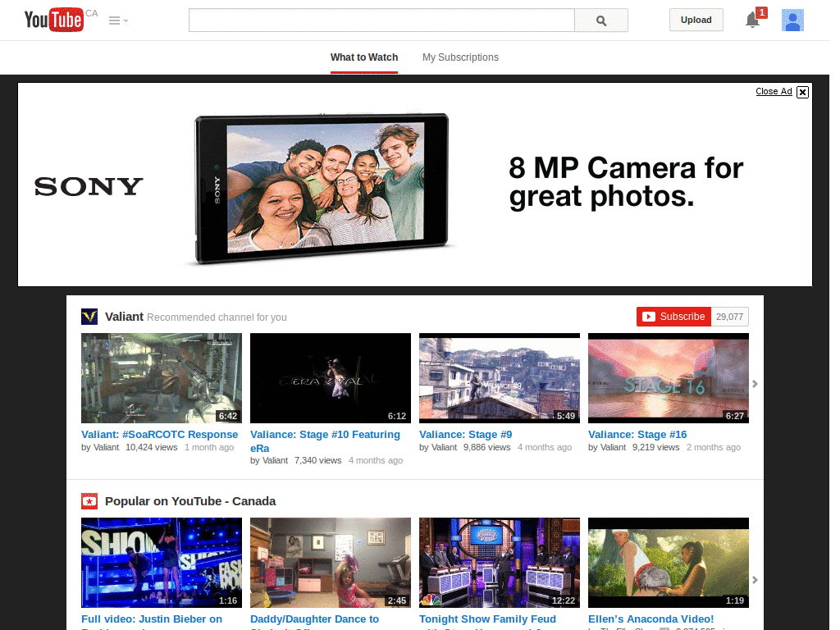
Task: Click the 8 MP Camera ad headline
Action: point(626,182)
